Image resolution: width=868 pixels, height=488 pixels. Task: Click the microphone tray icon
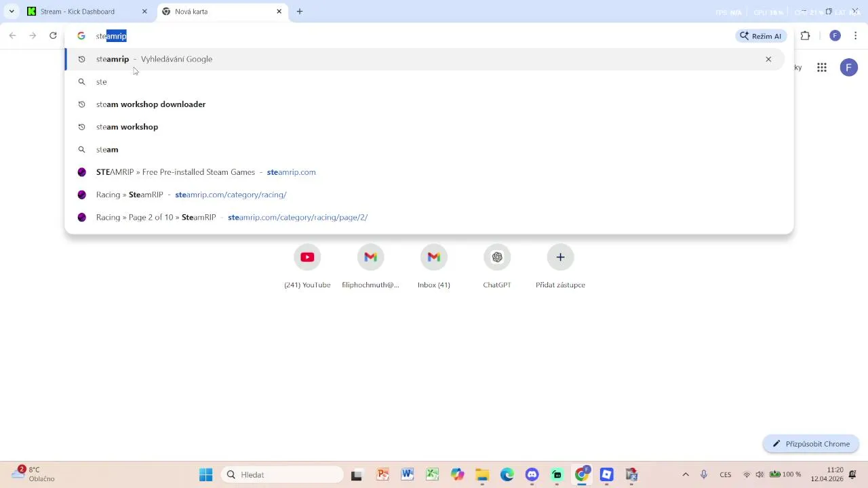(704, 474)
